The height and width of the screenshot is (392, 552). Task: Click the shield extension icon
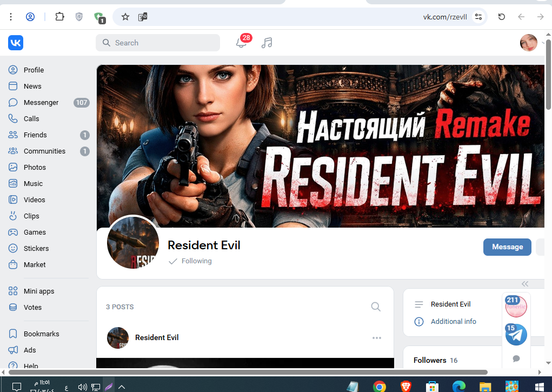[x=79, y=17]
